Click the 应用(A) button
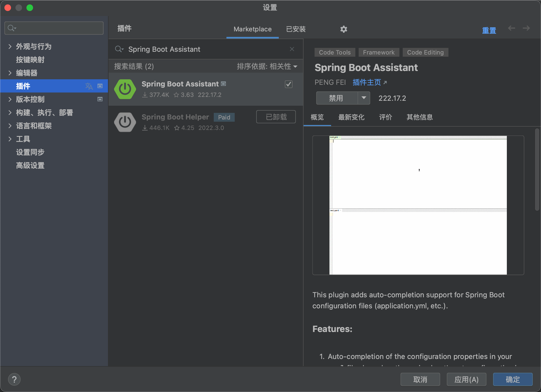Image resolution: width=541 pixels, height=392 pixels. point(466,379)
